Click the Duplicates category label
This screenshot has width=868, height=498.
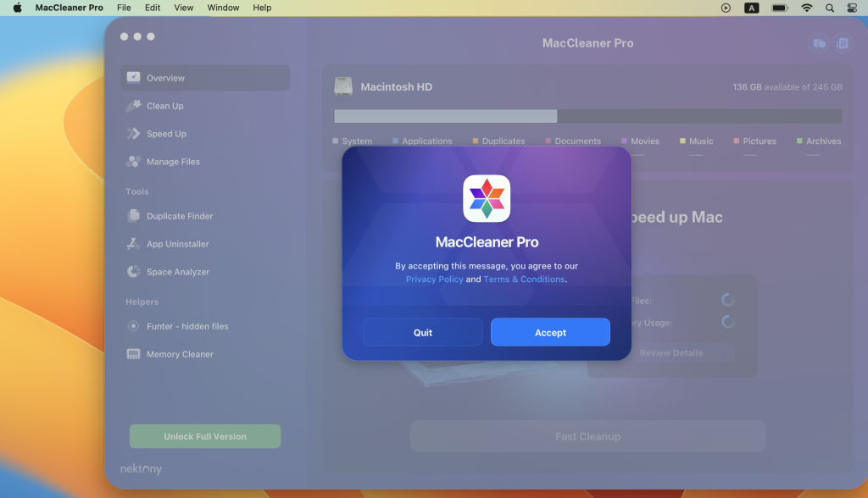[504, 141]
